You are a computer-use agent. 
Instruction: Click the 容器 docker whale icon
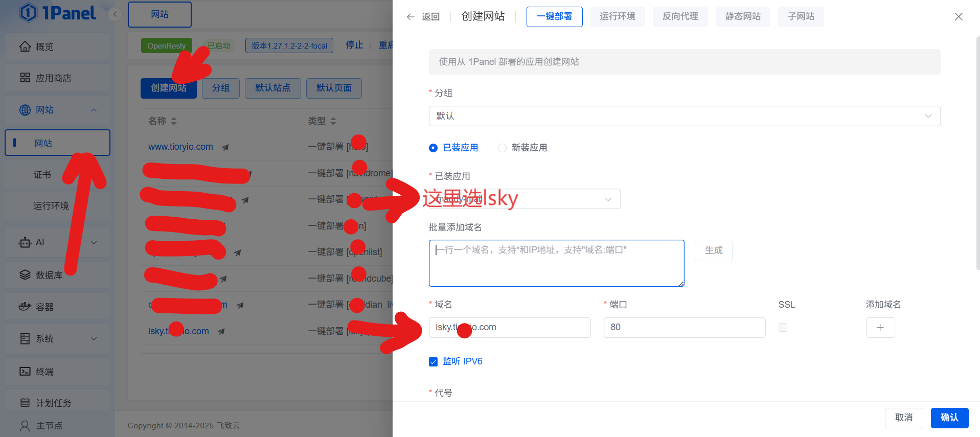pyautogui.click(x=25, y=307)
